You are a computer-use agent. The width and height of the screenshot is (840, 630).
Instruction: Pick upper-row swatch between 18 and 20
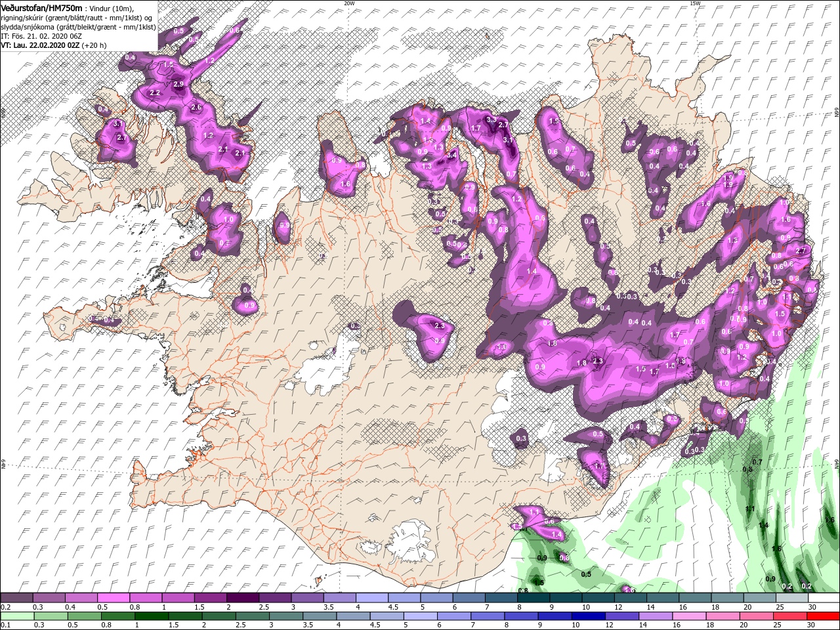727,598
